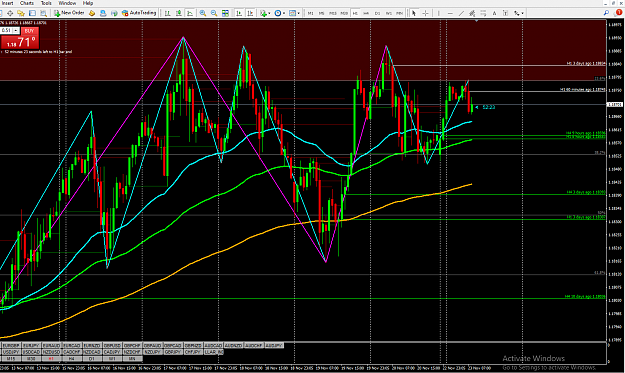The width and height of the screenshot is (625, 373).
Task: Select the M15 timeframe toolbar button
Action: click(332, 13)
